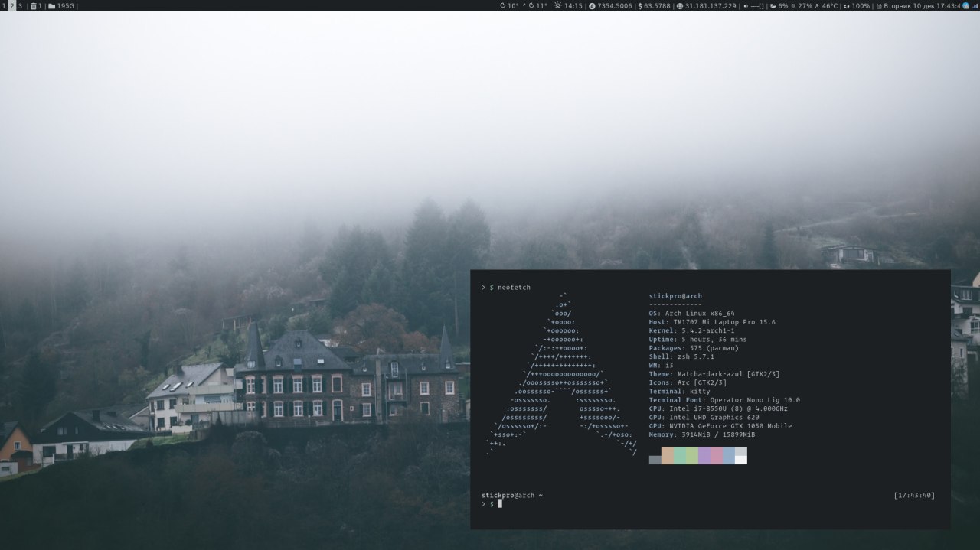Click the GPU: Intel UHD Graphics 620 line
This screenshot has width=980, height=550.
click(704, 418)
